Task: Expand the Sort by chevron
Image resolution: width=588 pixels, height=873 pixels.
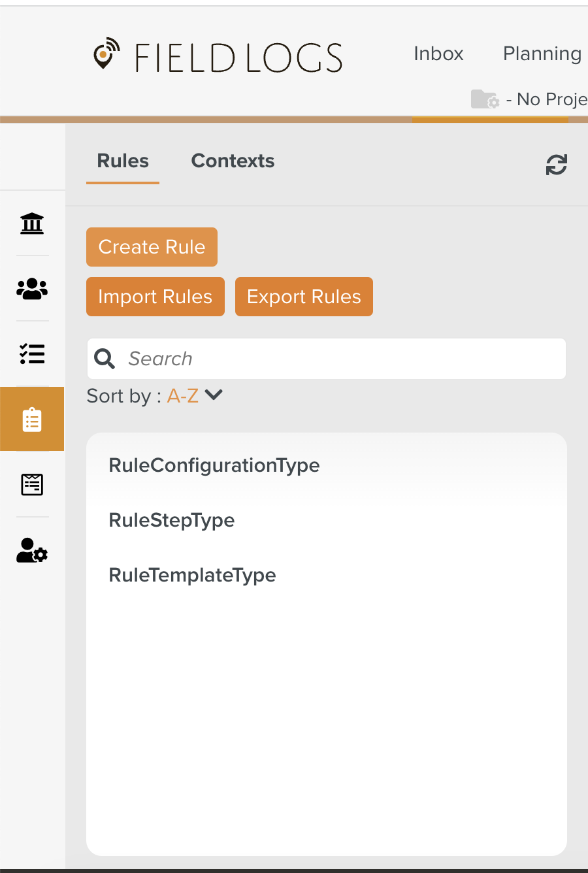Action: (x=214, y=395)
